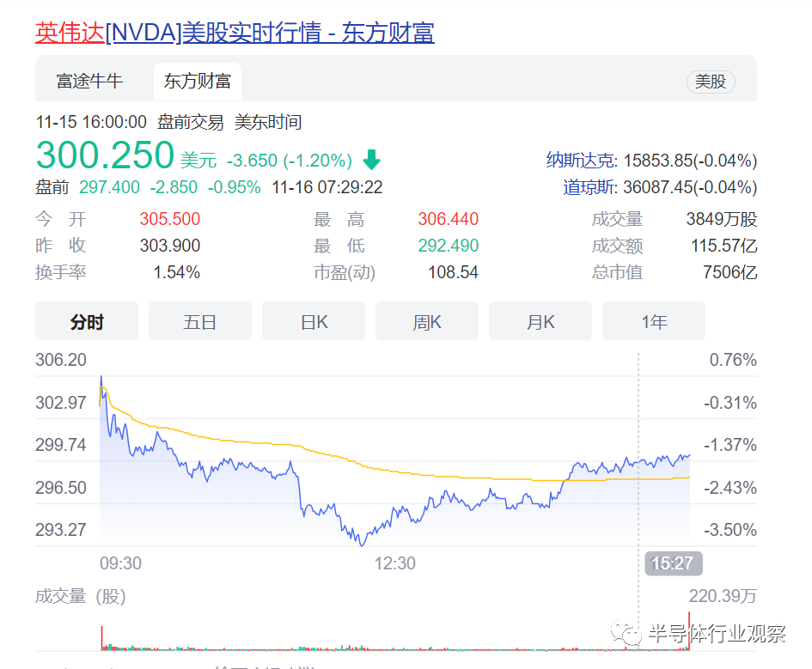Click the current price 300.250
812x669 pixels.
click(105, 155)
